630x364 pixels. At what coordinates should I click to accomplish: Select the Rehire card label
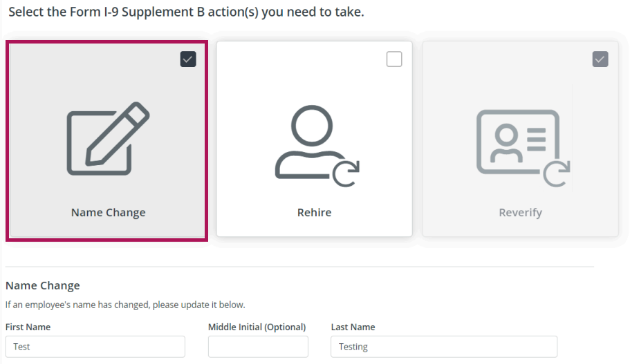pos(315,213)
